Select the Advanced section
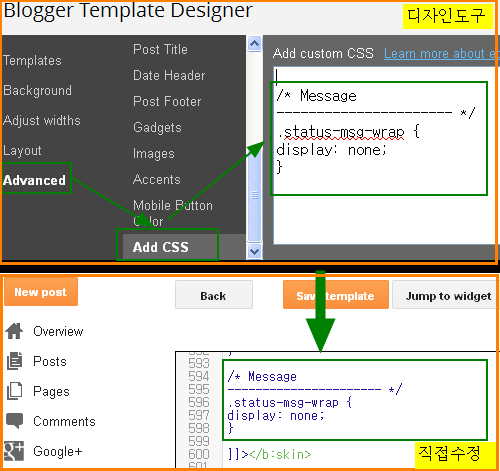Viewport: 500px width, 471px height. tap(34, 180)
